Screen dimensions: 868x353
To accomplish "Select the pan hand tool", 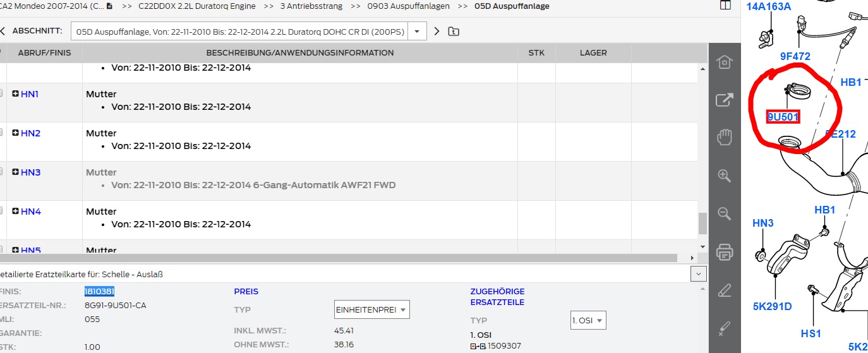I will tap(725, 137).
